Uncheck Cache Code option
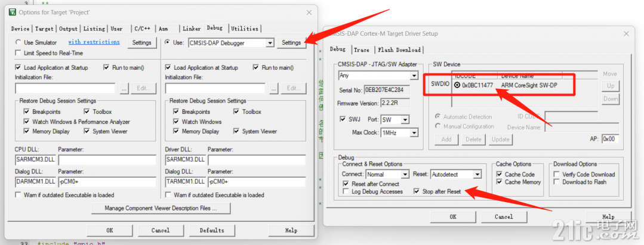 point(500,175)
